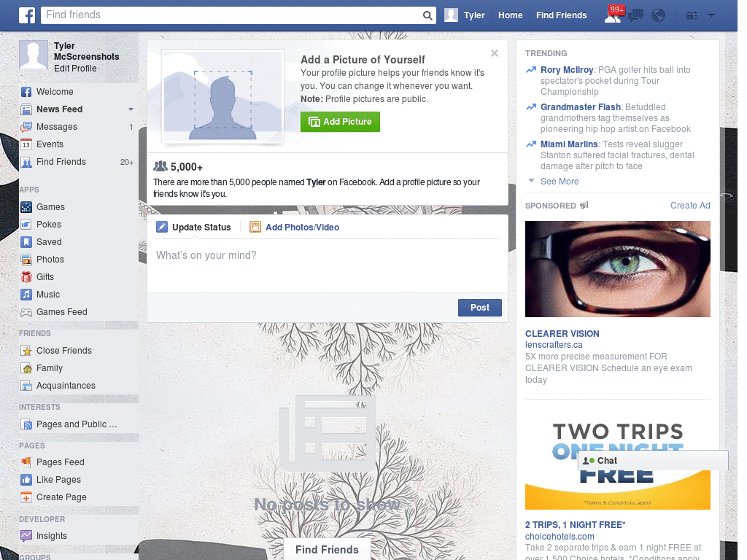Click the search magnifier icon
Screen dimensions: 747x560
coord(427,15)
